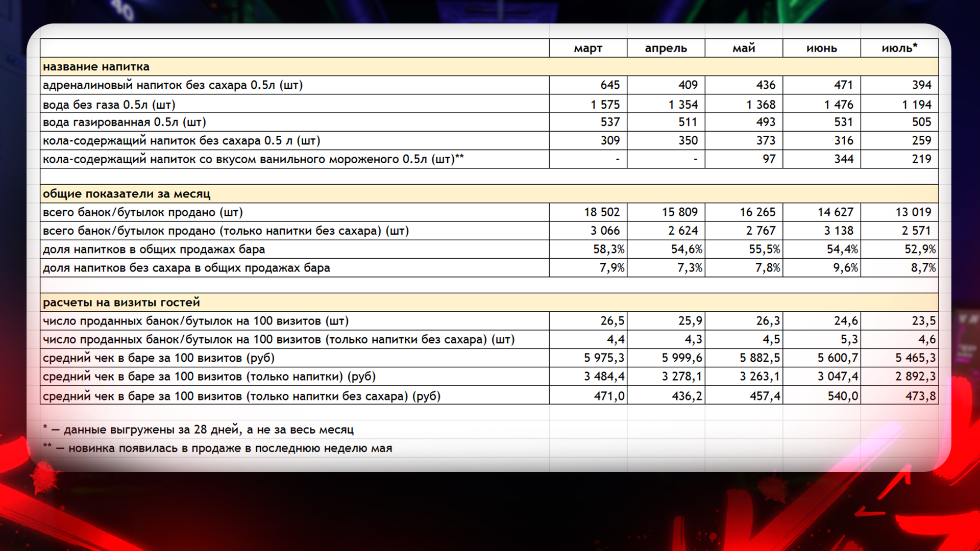Select the cell with value 645

coord(588,85)
